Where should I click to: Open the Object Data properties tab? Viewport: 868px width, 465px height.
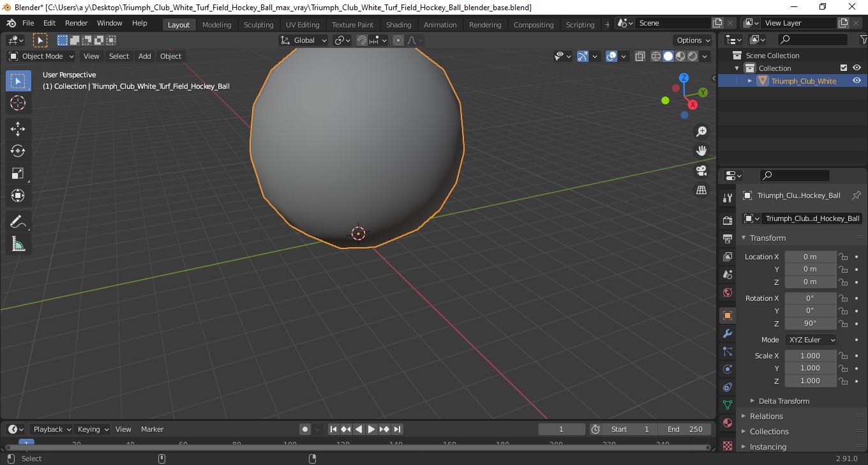click(x=727, y=405)
